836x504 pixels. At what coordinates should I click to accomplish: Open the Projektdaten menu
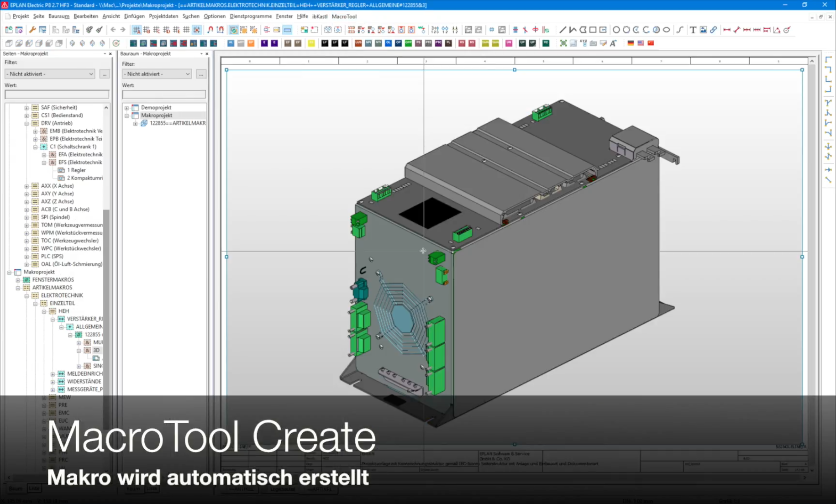(x=163, y=16)
